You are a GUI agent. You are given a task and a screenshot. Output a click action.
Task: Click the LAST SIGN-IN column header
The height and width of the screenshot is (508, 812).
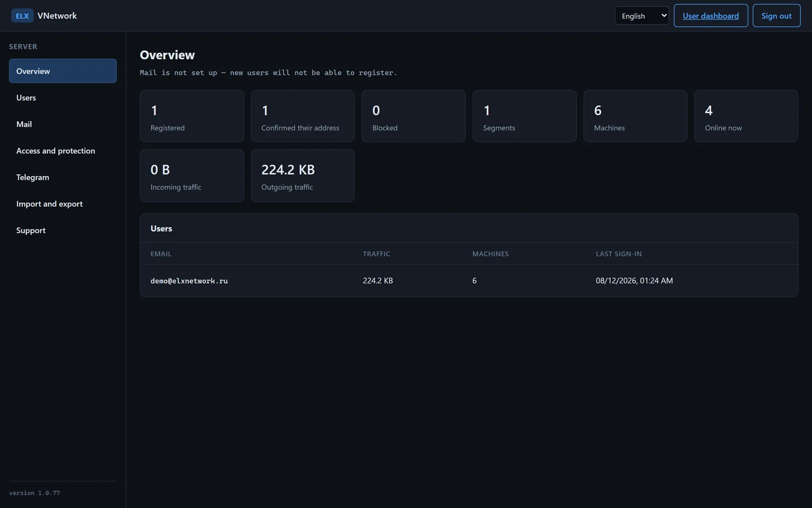click(619, 254)
